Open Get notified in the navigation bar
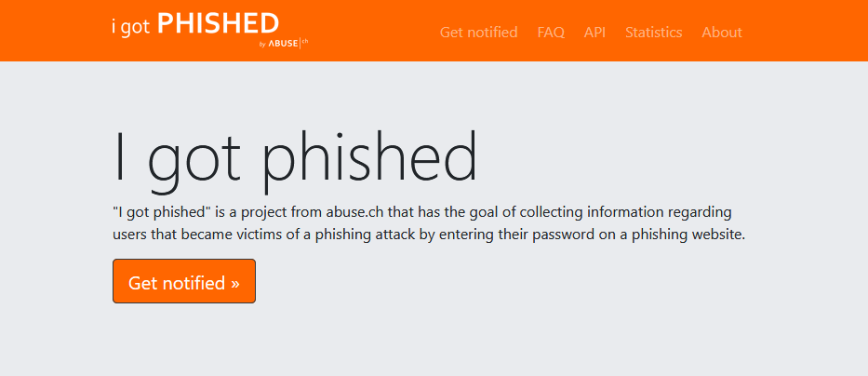This screenshot has width=868, height=376. pyautogui.click(x=478, y=33)
